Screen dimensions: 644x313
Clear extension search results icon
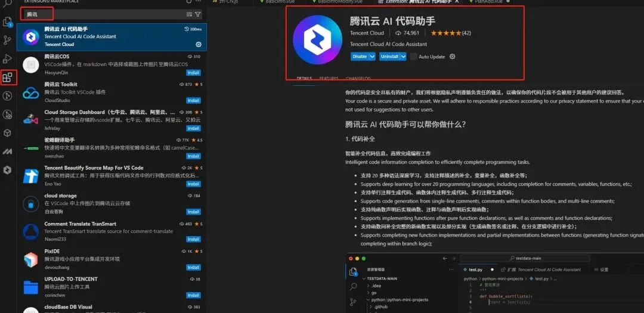point(189,14)
